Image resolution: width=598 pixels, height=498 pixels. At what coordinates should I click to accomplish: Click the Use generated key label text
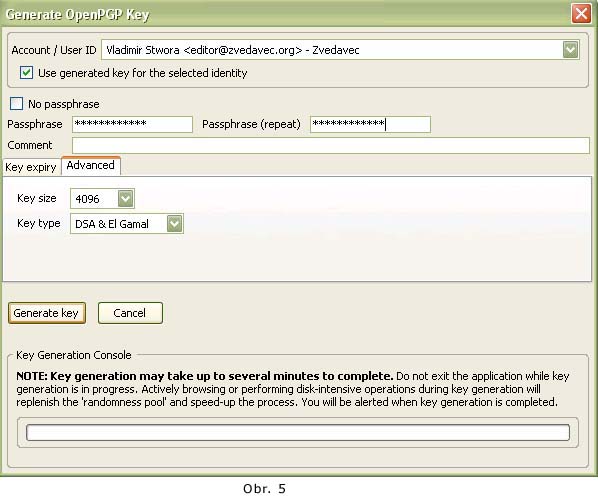143,73
